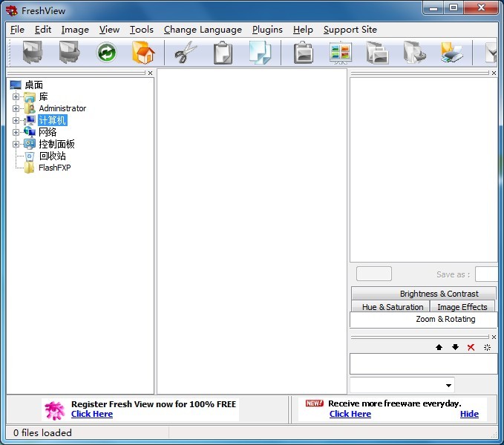Expand the 控制面板 tree node
This screenshot has width=504, height=445.
16,144
